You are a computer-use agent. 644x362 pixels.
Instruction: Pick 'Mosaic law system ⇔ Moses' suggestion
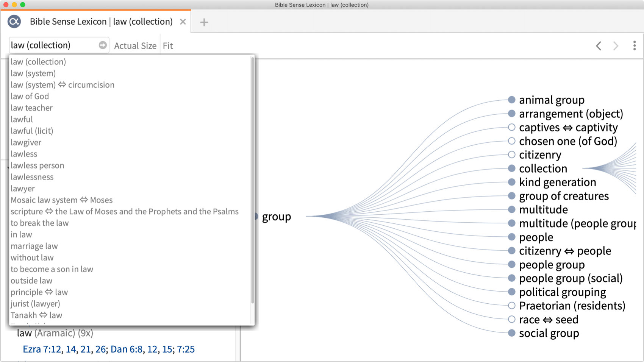(x=61, y=200)
